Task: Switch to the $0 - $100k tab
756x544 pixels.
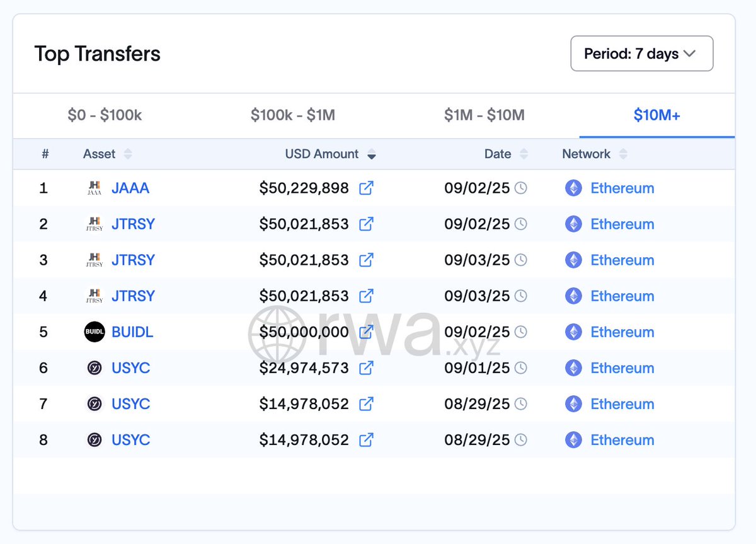Action: pyautogui.click(x=105, y=115)
